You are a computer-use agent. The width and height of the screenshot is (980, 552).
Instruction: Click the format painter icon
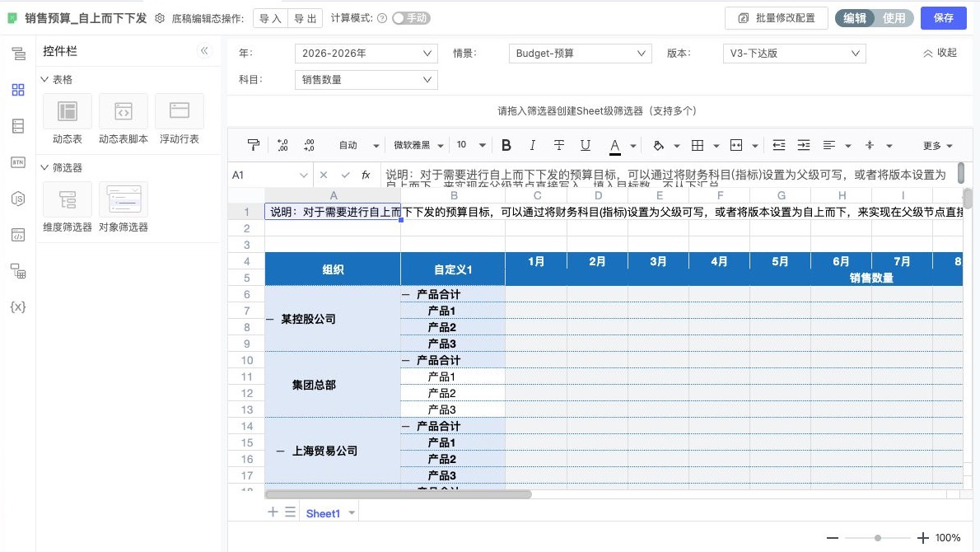(253, 145)
